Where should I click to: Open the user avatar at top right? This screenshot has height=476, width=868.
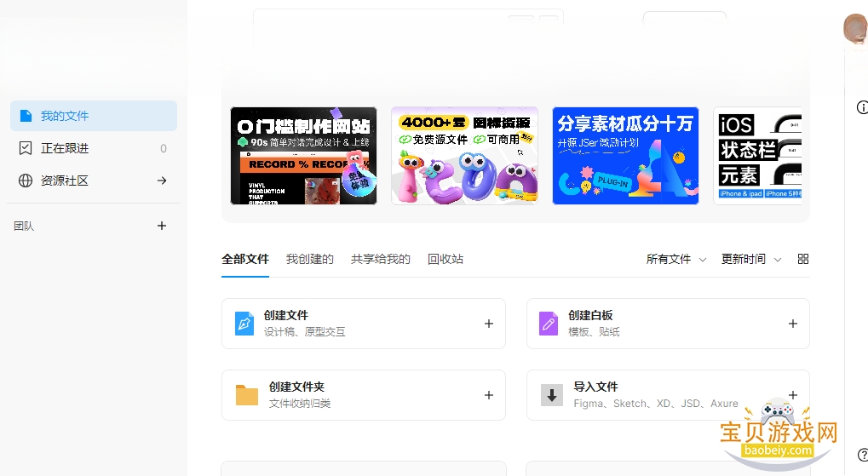click(854, 27)
